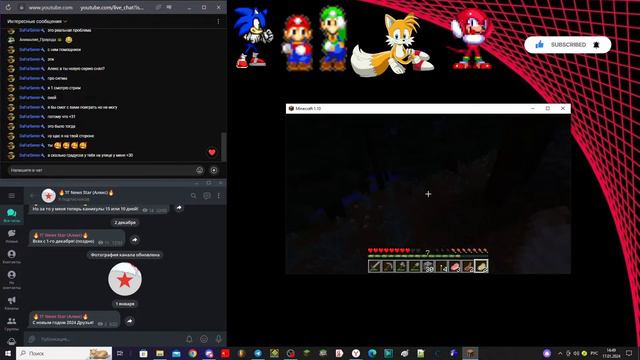Viewport: 640px width, 360px height.
Task: Select the first hotbar slot in Minecraft
Action: pos(375,266)
